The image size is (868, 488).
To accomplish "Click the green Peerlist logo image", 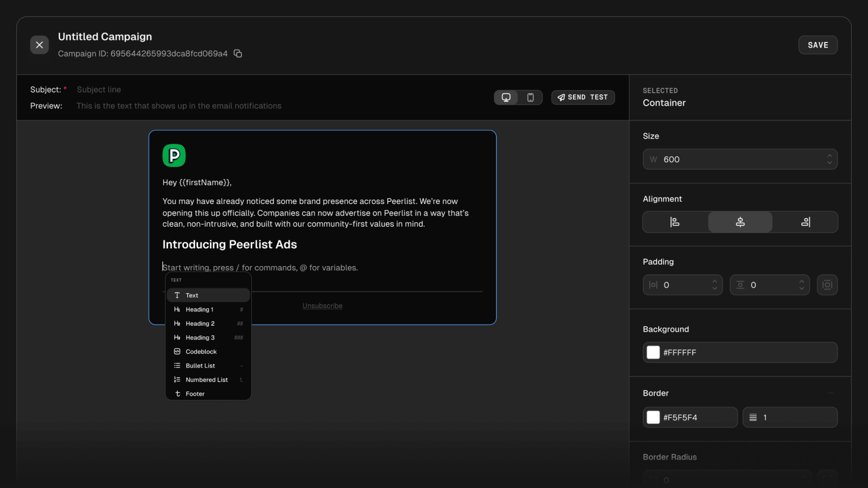I will point(174,156).
